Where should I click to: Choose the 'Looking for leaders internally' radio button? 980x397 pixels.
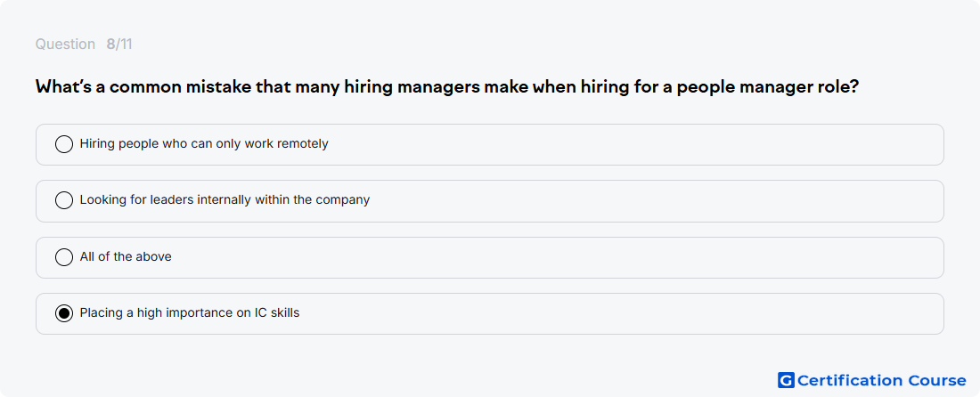[x=64, y=200]
